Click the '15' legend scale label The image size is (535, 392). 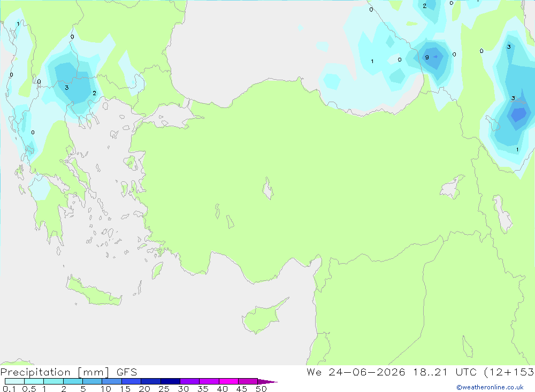click(125, 389)
